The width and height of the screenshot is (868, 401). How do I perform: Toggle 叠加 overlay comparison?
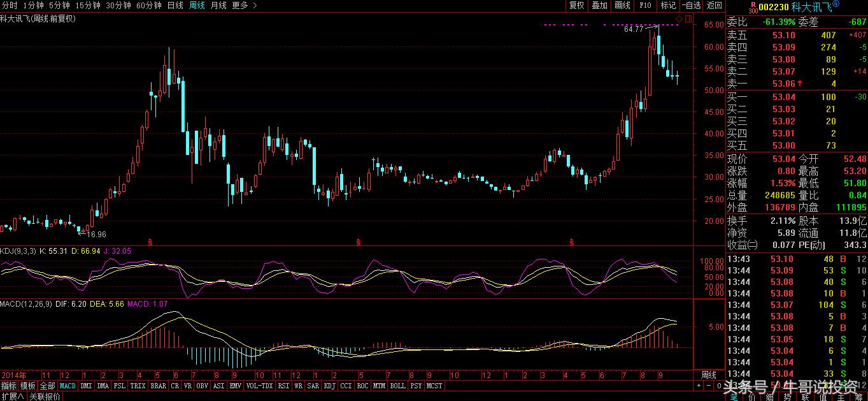pyautogui.click(x=599, y=5)
